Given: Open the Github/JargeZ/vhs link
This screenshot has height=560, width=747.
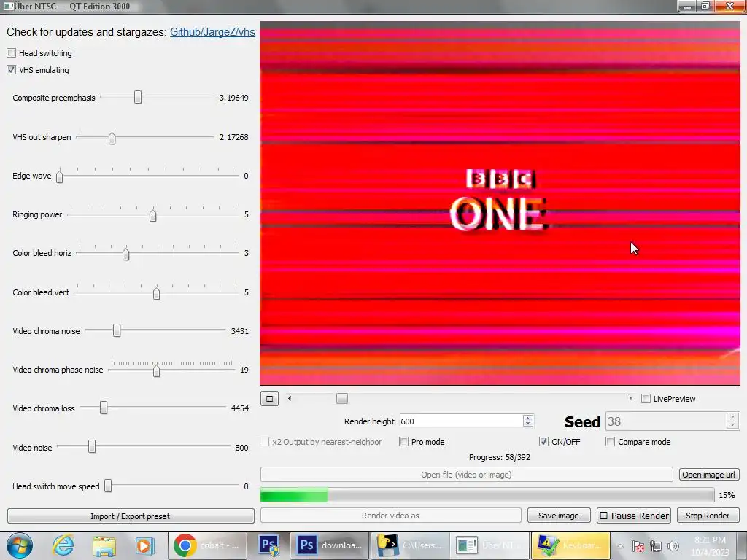Looking at the screenshot, I should pyautogui.click(x=212, y=32).
